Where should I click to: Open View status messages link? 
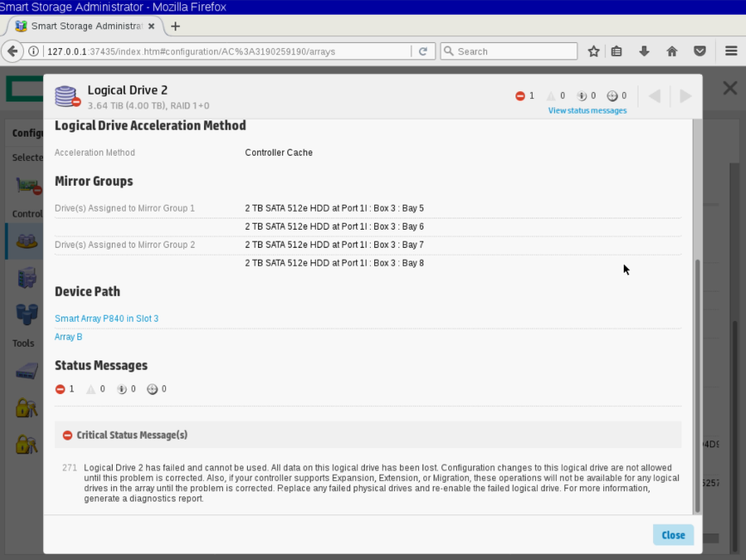pos(587,110)
